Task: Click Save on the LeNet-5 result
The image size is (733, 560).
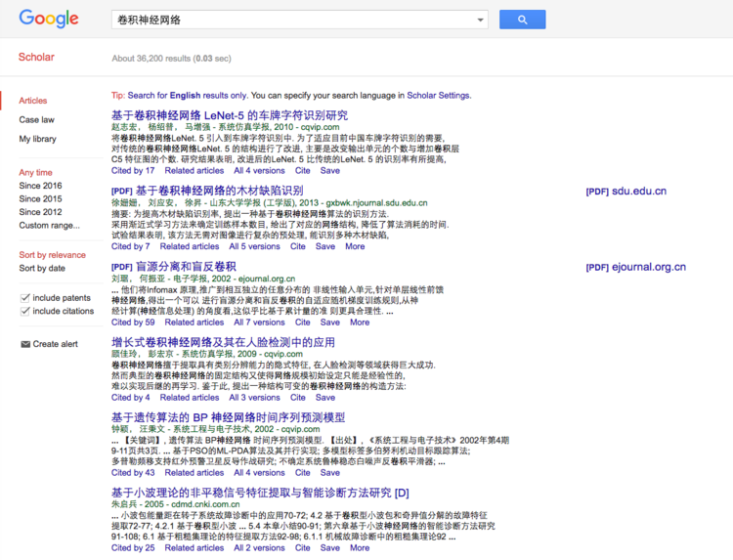Action: [330, 171]
